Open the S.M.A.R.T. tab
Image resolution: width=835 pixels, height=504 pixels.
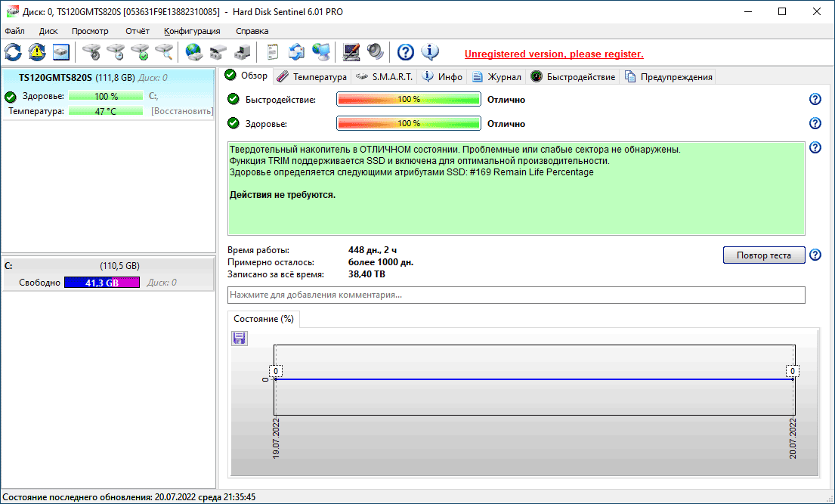(x=384, y=77)
